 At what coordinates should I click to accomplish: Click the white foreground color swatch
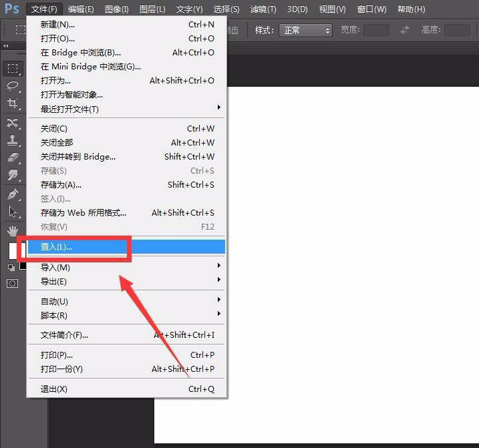coord(13,250)
